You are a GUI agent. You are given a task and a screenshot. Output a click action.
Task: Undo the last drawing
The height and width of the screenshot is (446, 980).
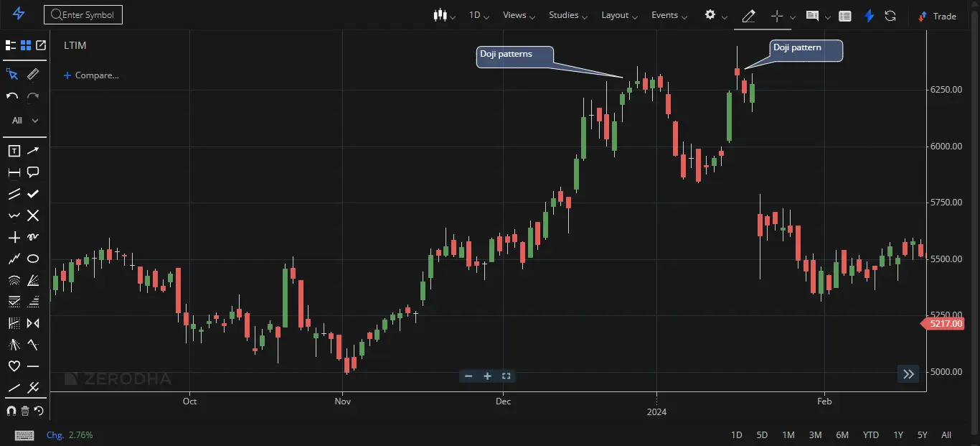pos(12,96)
